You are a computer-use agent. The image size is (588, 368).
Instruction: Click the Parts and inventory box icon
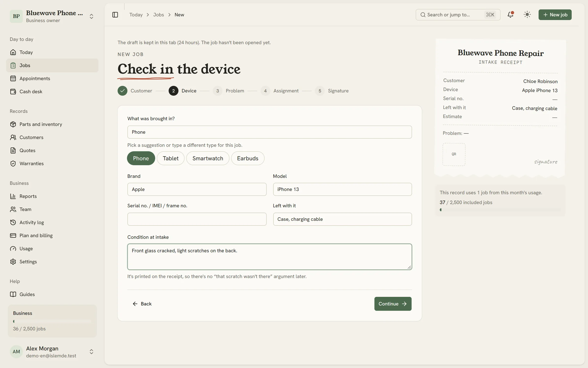coord(13,124)
